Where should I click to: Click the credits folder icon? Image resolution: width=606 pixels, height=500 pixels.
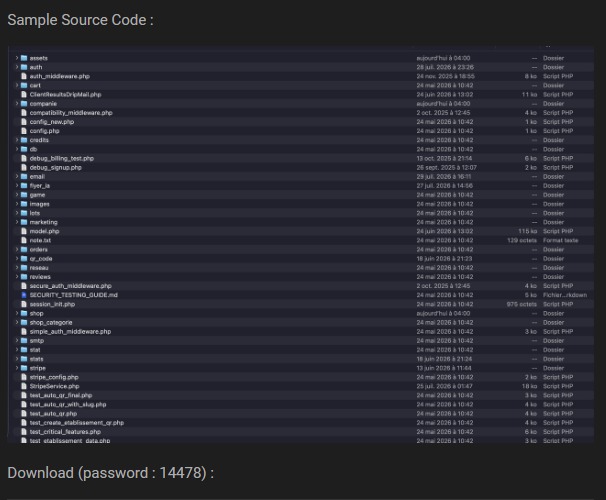[24, 140]
